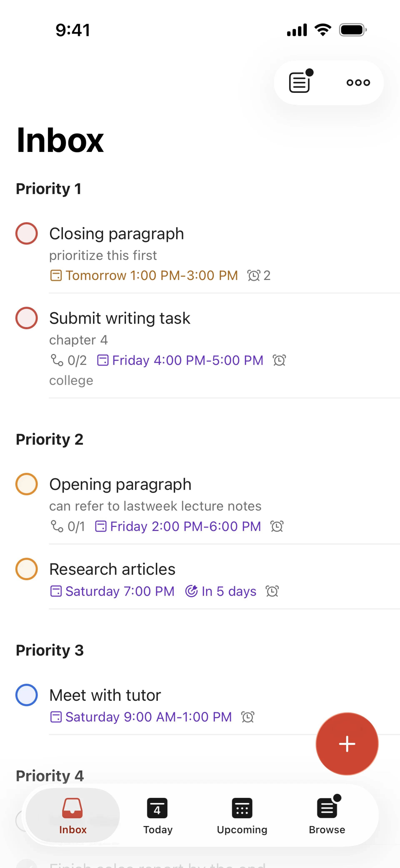The width and height of the screenshot is (400, 868).
Task: Complete the Closing paragraph task checkbox
Action: click(27, 234)
